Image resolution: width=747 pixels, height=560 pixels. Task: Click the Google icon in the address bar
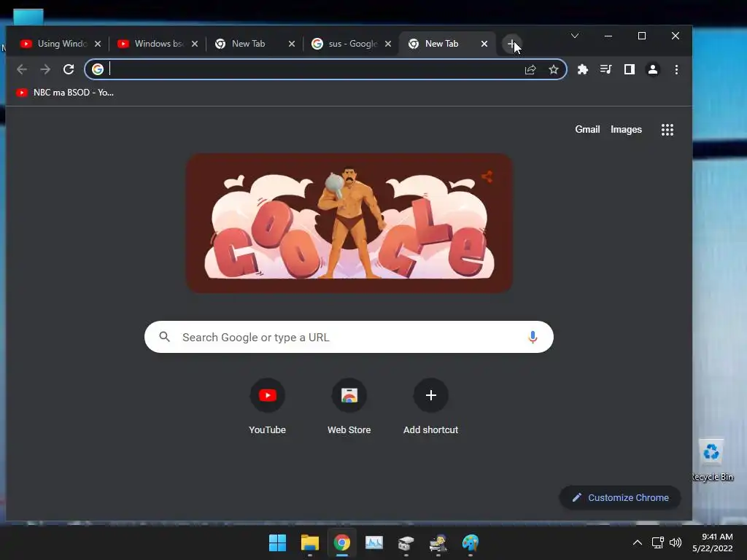click(x=98, y=69)
